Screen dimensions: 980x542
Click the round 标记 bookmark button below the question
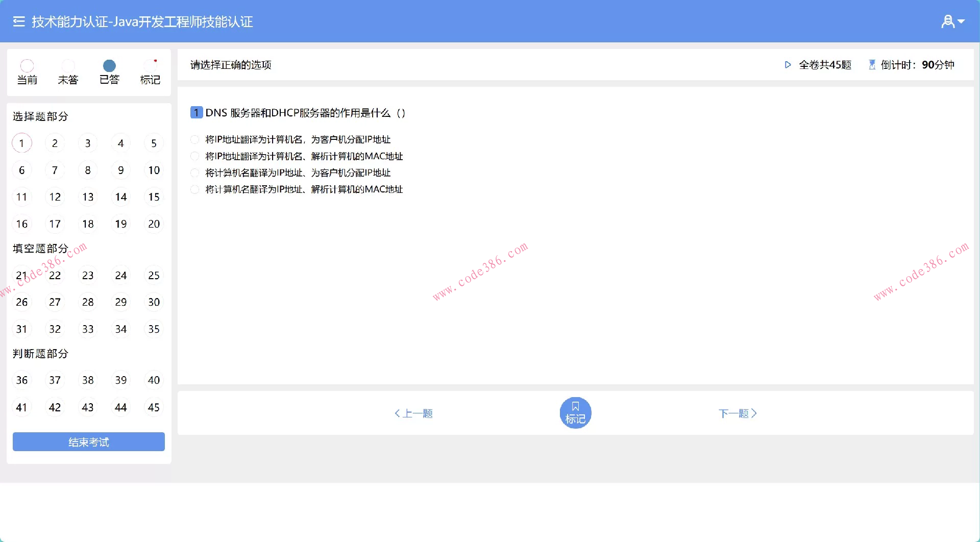coord(575,412)
